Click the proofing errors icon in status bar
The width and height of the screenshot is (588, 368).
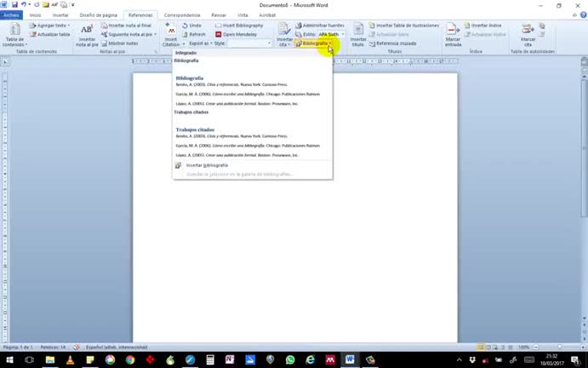coord(76,348)
